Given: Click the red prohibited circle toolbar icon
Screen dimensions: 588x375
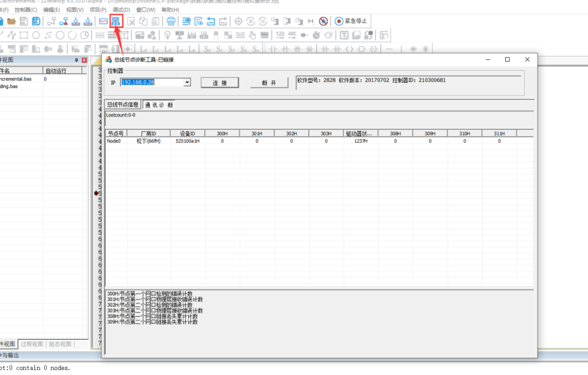Looking at the screenshot, I should click(323, 21).
